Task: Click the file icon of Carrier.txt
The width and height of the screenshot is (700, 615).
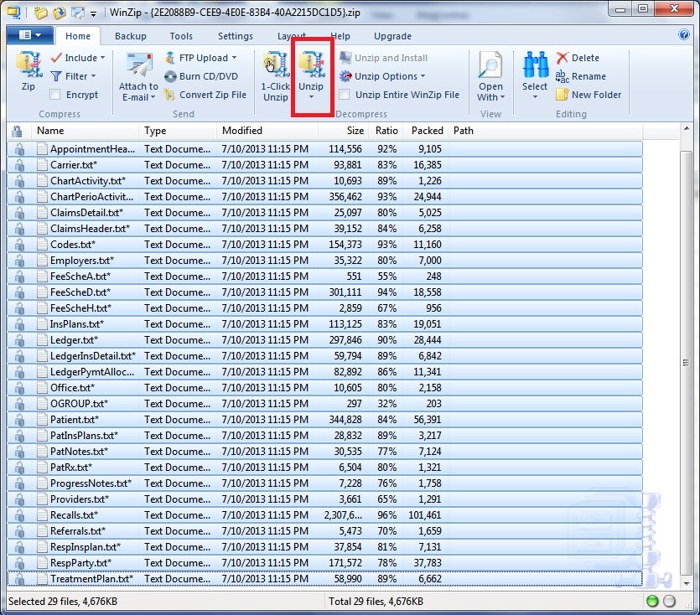Action: (x=43, y=165)
